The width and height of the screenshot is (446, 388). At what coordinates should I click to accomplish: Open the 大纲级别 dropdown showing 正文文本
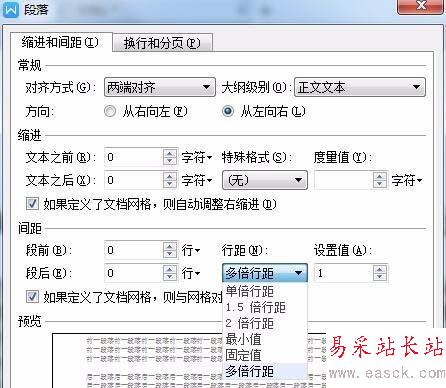(360, 87)
